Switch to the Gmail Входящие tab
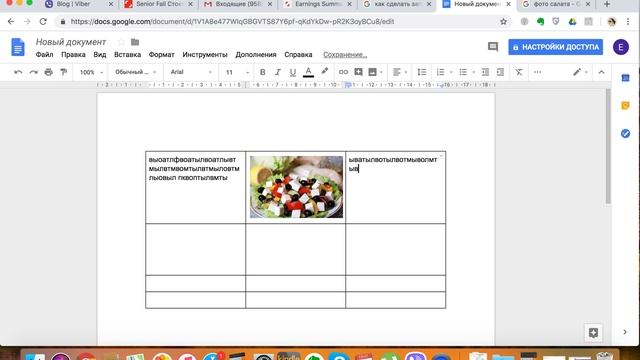Image resolution: width=640 pixels, height=360 pixels. click(239, 4)
